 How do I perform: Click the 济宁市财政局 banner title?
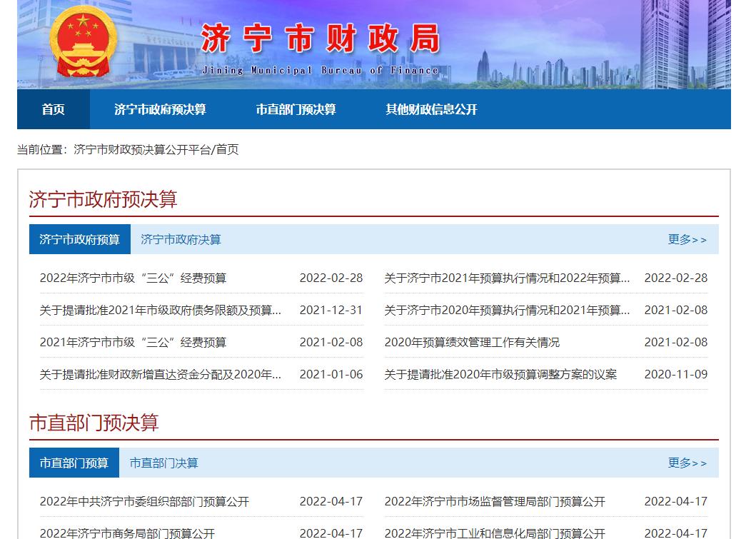tap(320, 38)
